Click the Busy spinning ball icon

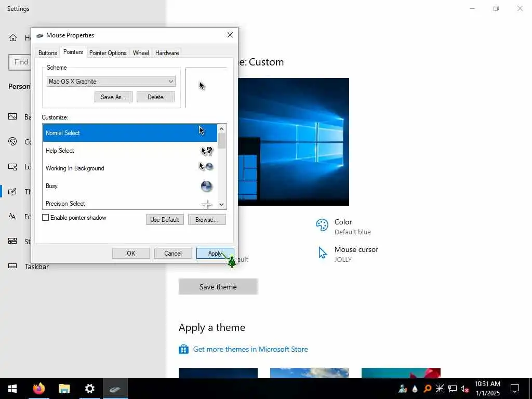point(206,187)
